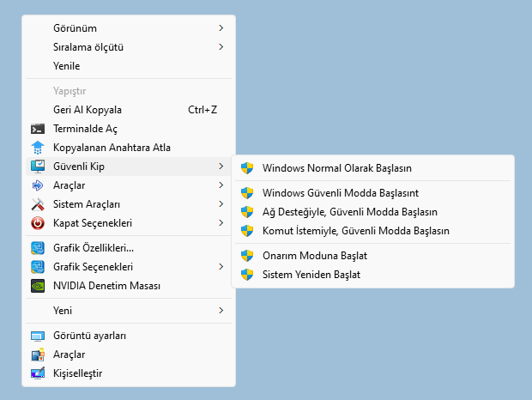Click the monitor icon beside Görüntü ayarları
The height and width of the screenshot is (400, 532).
pyautogui.click(x=38, y=336)
